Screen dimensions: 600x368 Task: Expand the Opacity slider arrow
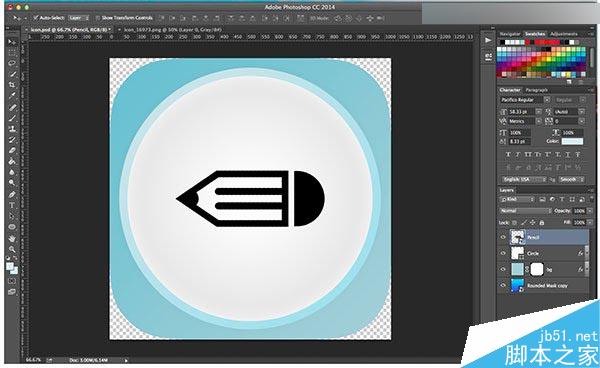point(588,211)
